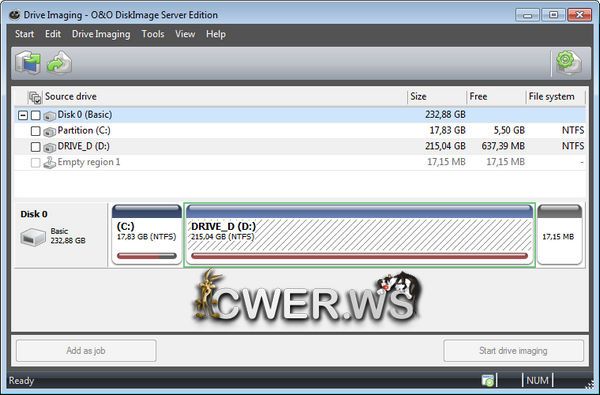Minimize the DiskImage window
Viewport: 600px width, 395px height.
(x=527, y=15)
